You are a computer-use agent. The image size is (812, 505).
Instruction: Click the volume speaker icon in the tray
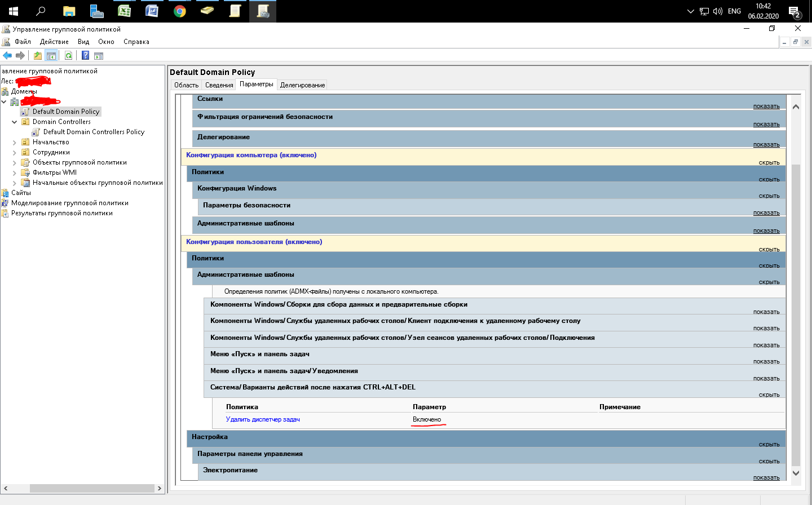point(718,11)
